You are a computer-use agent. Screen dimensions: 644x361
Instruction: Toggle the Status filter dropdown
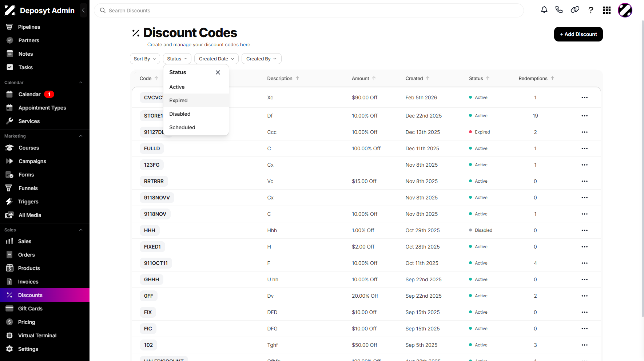pos(177,59)
